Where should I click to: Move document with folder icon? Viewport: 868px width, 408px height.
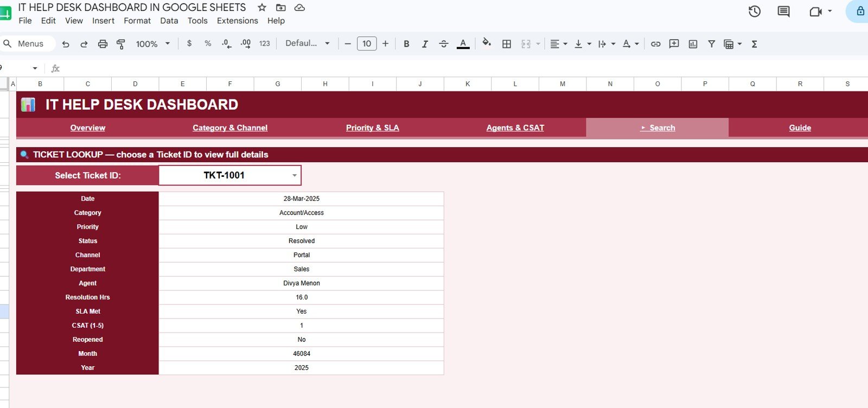pos(280,8)
